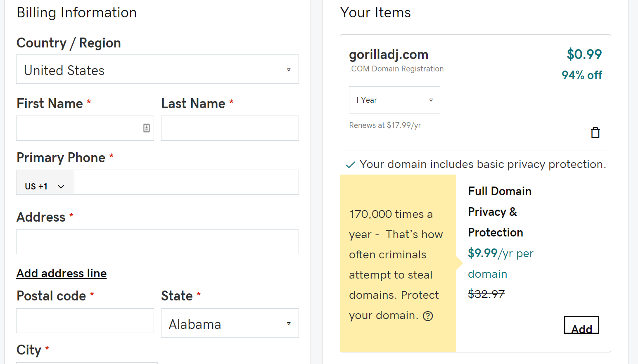Click the Postal code input field
The width and height of the screenshot is (638, 364).
point(85,321)
